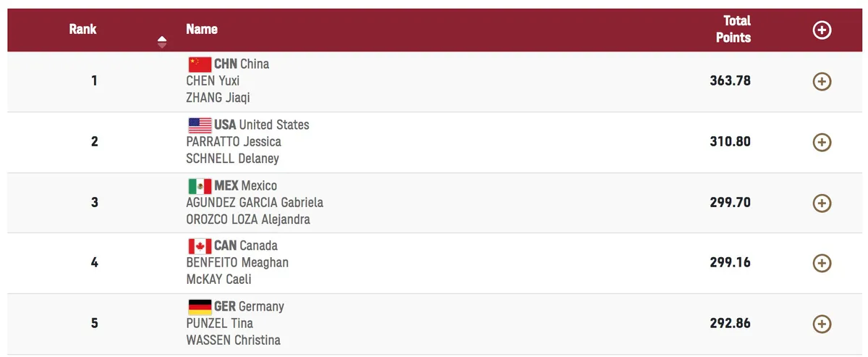
Task: Open athlete CHEN Yuxi
Action: coord(213,80)
